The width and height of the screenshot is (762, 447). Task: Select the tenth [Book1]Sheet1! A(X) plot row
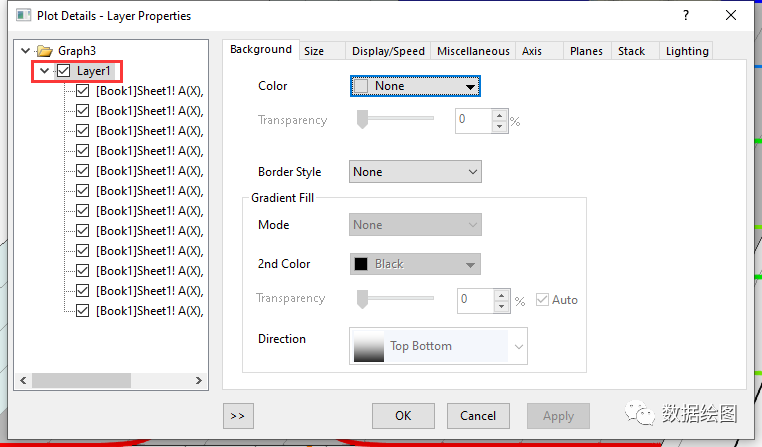(x=150, y=271)
